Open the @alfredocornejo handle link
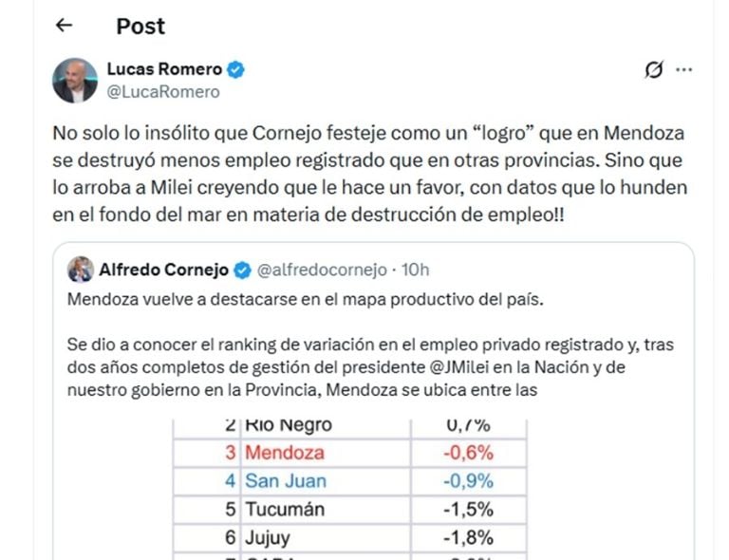 322,271
